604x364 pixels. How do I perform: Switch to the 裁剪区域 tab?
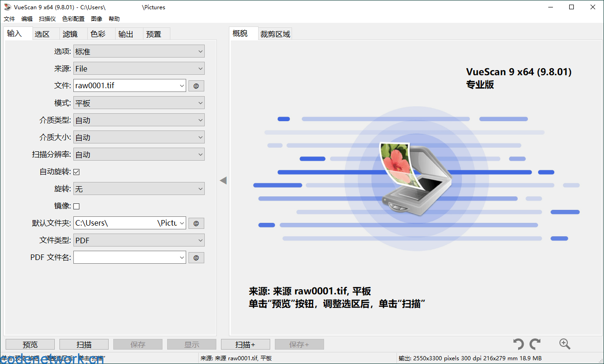(275, 34)
